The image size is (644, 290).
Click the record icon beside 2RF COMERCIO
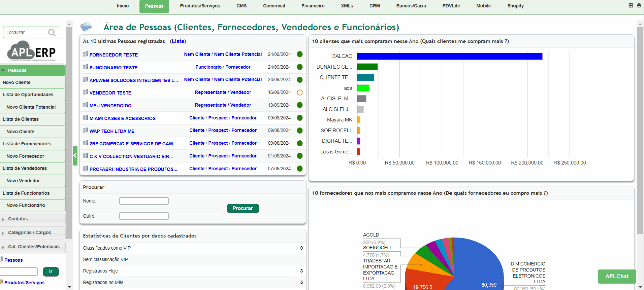[86, 143]
